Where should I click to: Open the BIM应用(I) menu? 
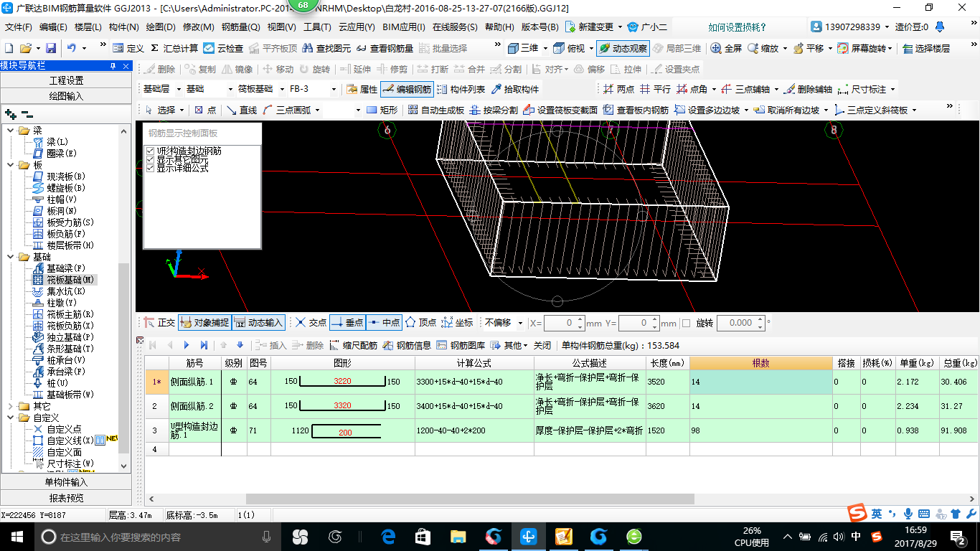[x=404, y=27]
